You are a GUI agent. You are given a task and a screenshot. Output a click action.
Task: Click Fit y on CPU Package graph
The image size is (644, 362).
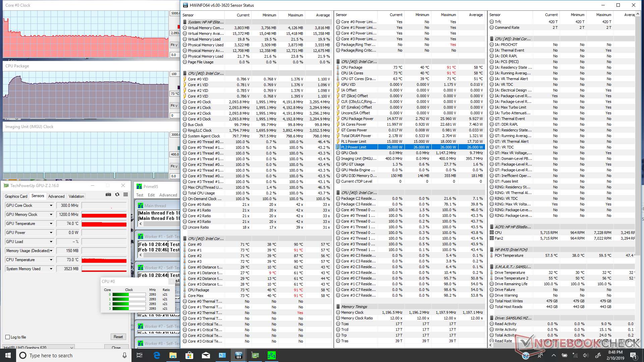[x=174, y=106]
